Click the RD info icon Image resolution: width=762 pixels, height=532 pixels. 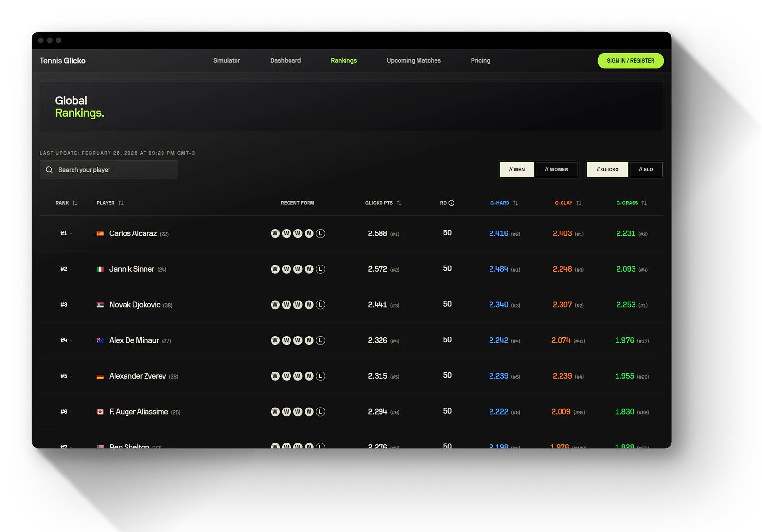coord(451,203)
